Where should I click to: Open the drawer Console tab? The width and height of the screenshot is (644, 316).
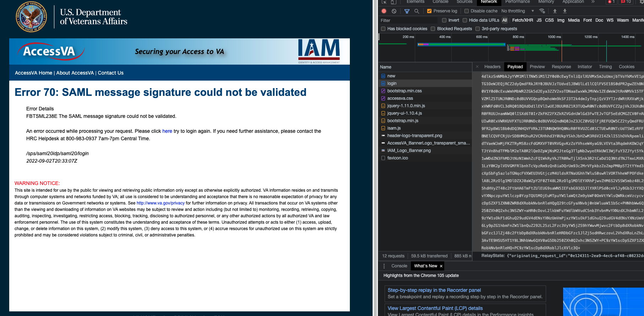tap(399, 266)
